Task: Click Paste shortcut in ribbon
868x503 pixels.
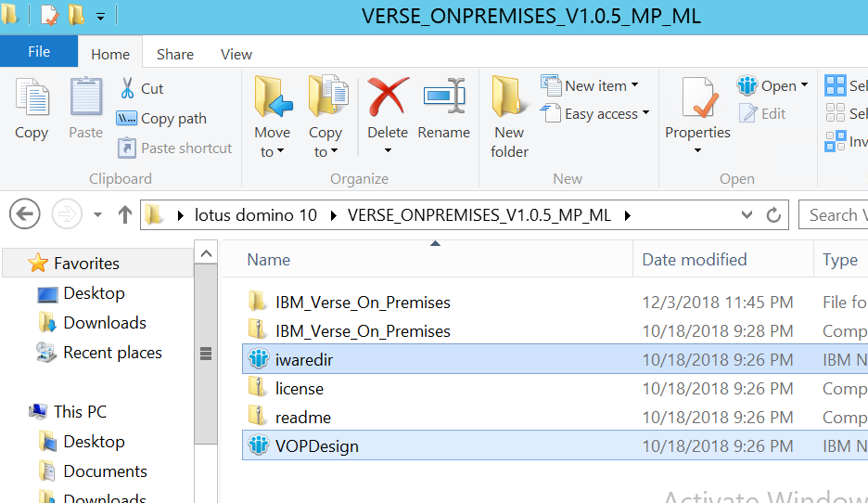Action: click(x=175, y=148)
